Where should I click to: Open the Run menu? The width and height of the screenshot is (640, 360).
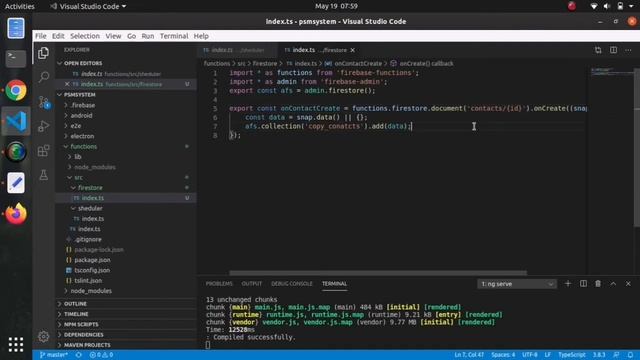tap(148, 36)
